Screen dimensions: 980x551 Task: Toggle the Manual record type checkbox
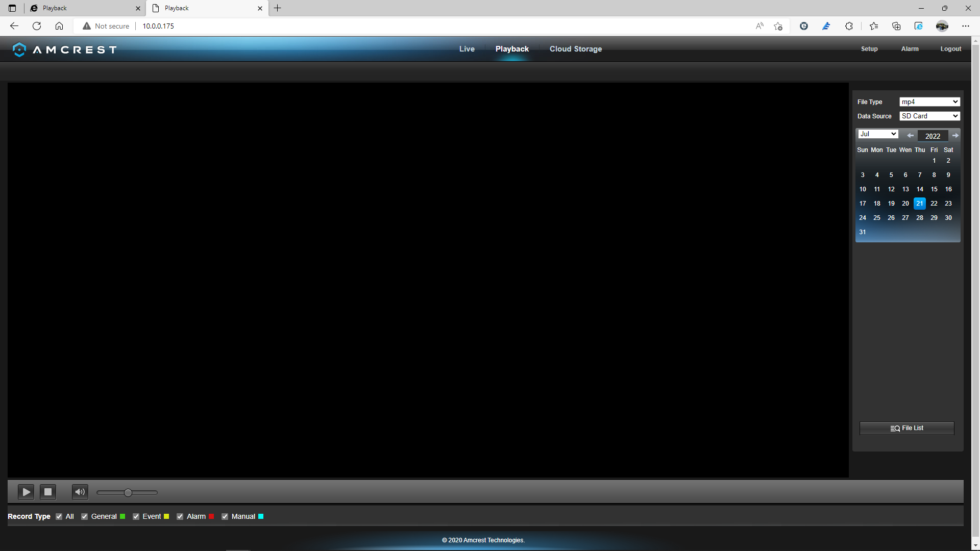[225, 516]
